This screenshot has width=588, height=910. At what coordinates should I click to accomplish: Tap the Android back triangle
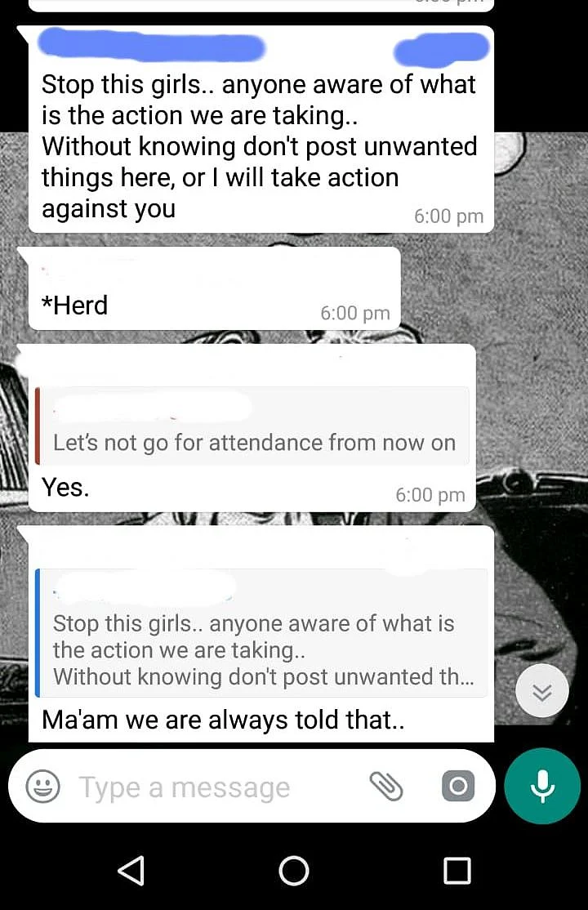131,871
